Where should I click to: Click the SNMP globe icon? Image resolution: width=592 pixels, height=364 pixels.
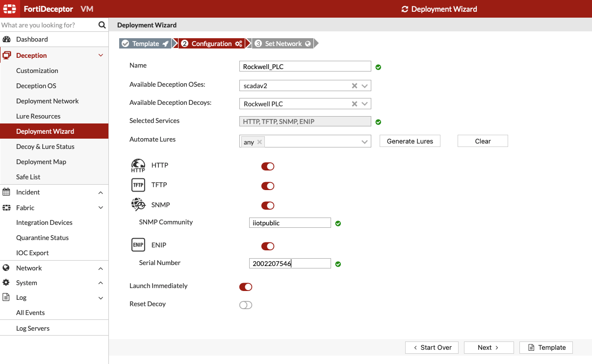pos(138,204)
